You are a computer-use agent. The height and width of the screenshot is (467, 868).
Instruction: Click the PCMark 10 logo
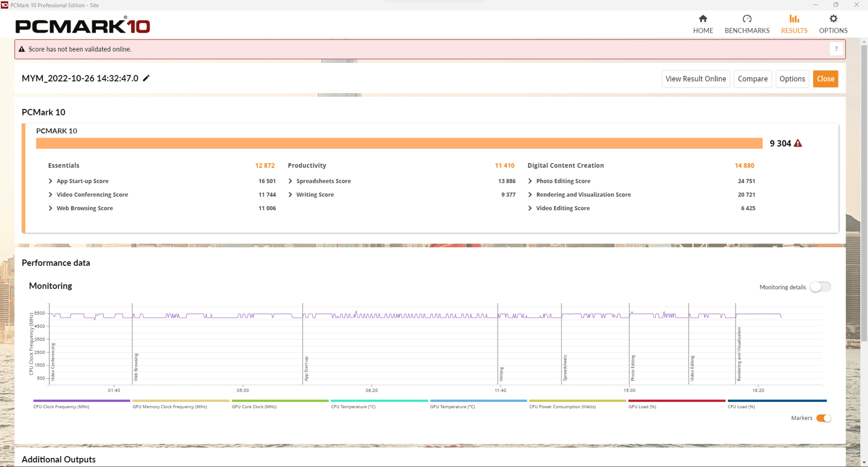83,25
